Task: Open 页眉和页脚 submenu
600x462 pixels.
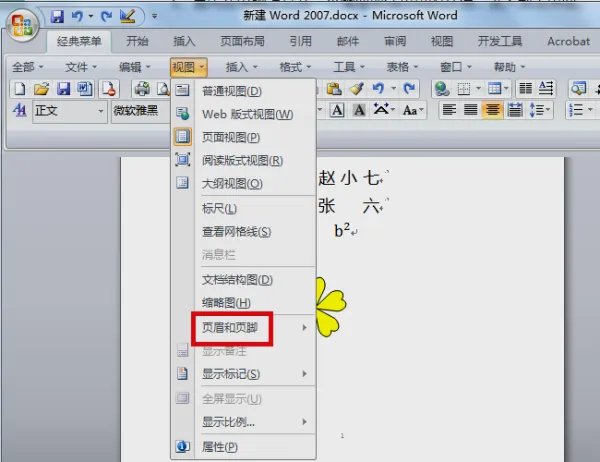Action: tap(244, 328)
